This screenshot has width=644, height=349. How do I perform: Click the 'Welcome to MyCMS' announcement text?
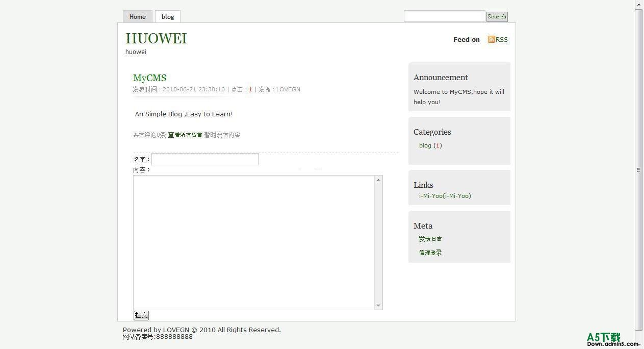coord(459,97)
